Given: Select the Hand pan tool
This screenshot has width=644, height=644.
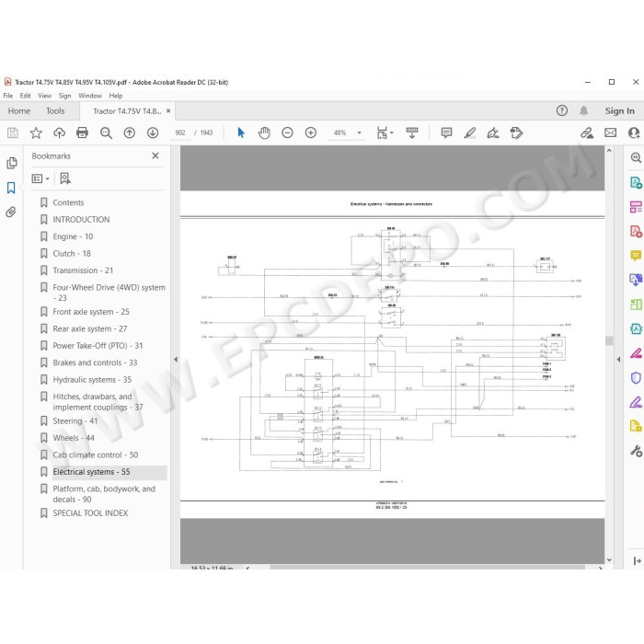Looking at the screenshot, I should click(264, 132).
